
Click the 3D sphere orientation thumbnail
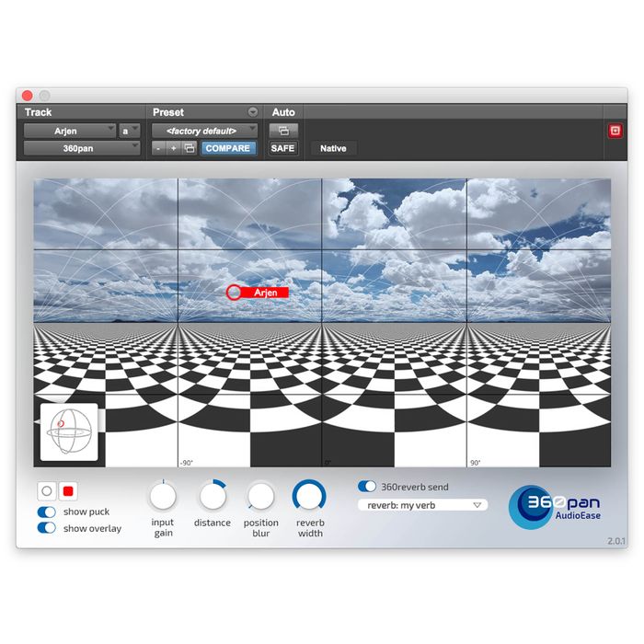tap(69, 431)
